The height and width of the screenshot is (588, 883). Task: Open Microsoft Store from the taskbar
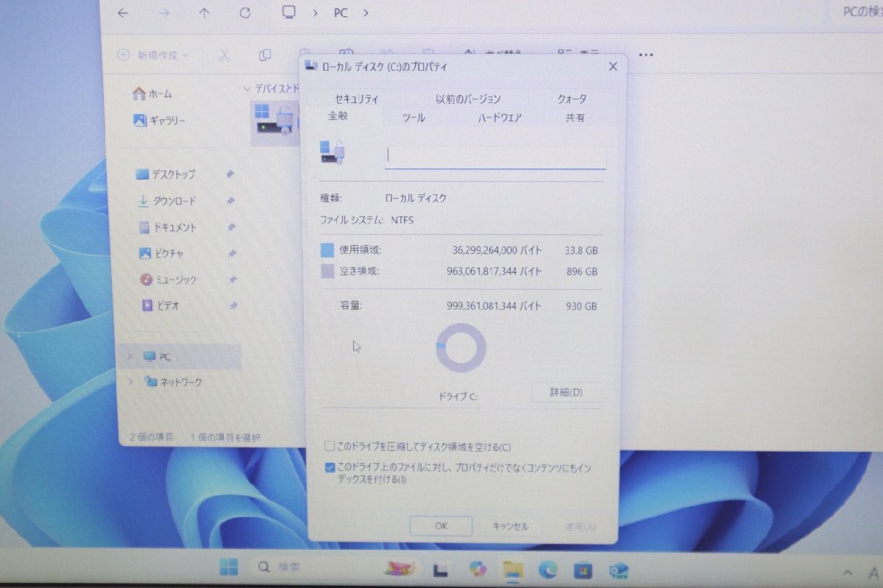[x=584, y=570]
